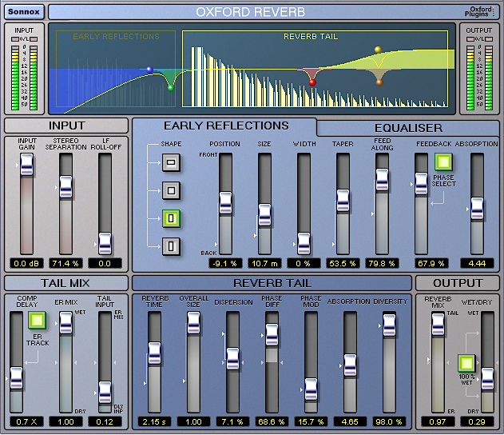Select the green highlighted shape icon
This screenshot has height=435, width=504.
(x=172, y=217)
